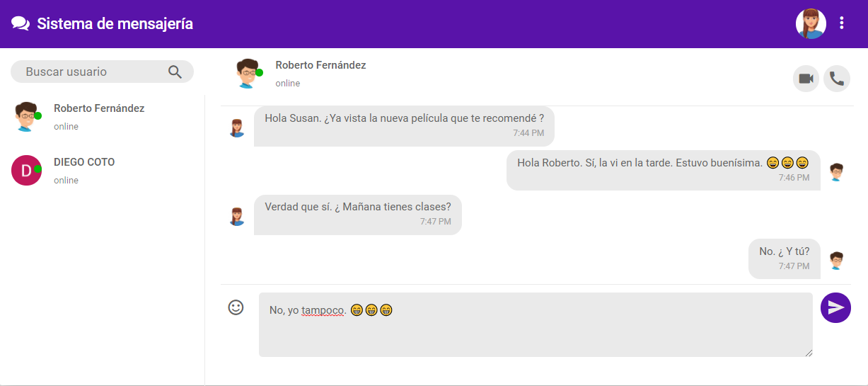Click the message 'No. ¿ Y tú?'
The image size is (868, 386).
coord(785,259)
